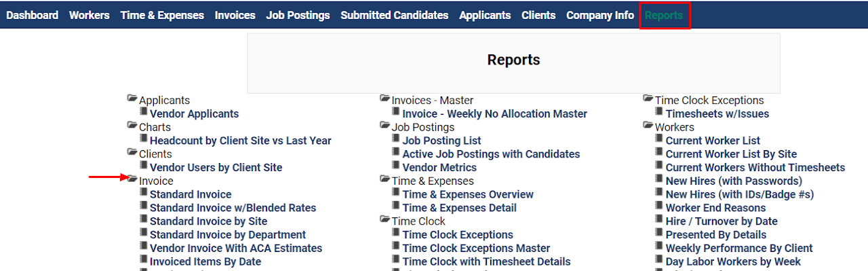The width and height of the screenshot is (868, 271).
Task: Click the folder icon beside Clients category
Action: tap(132, 153)
